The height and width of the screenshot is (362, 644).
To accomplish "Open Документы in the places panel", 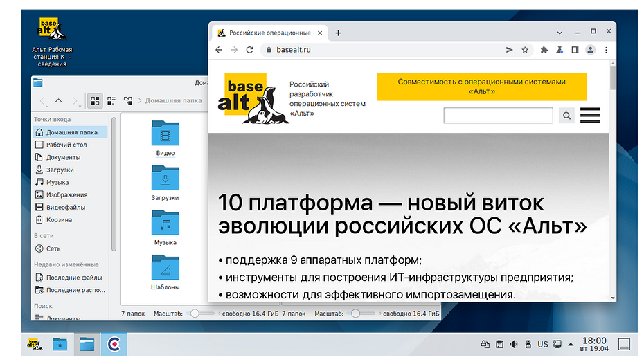I will 70,157.
